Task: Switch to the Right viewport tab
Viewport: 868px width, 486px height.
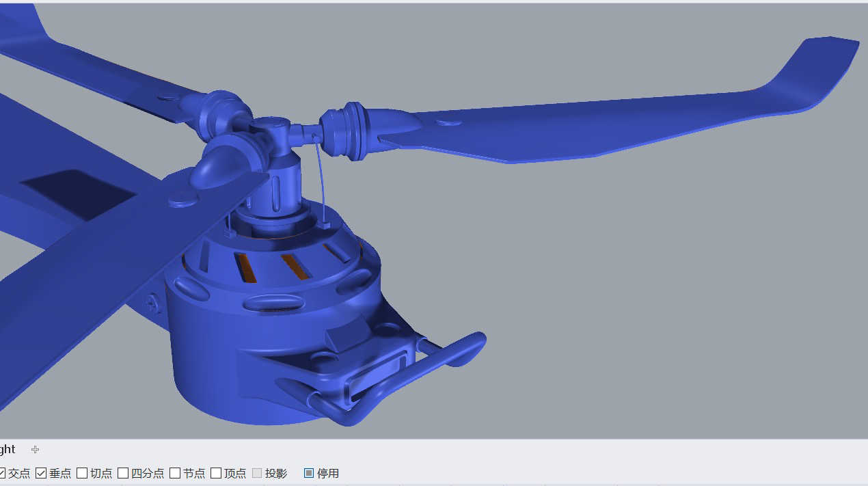Action: coord(8,449)
